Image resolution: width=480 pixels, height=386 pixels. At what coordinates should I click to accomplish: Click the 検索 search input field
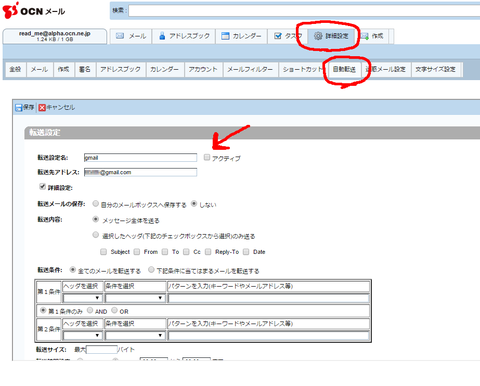pyautogui.click(x=304, y=11)
